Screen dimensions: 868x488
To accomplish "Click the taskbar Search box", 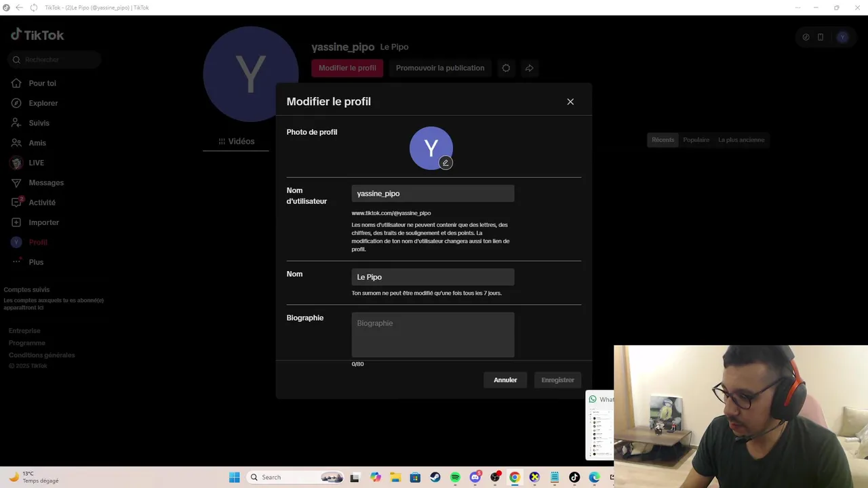I will [x=296, y=477].
